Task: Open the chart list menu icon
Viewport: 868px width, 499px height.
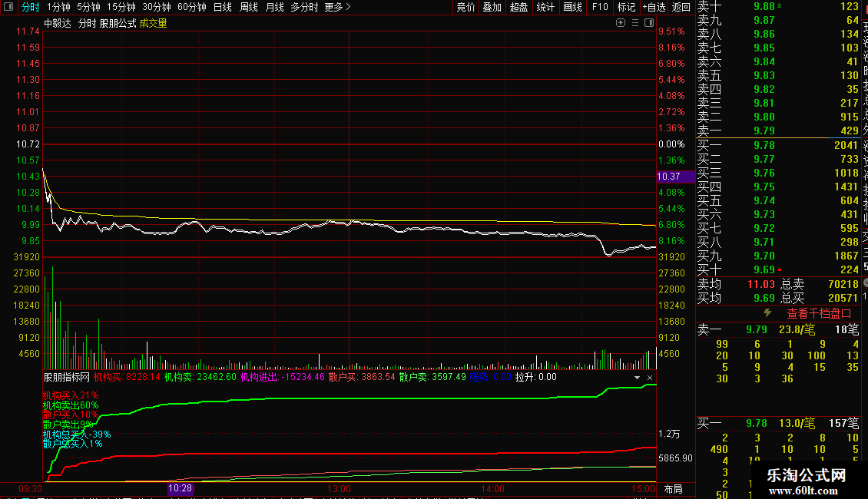Action: (635, 24)
